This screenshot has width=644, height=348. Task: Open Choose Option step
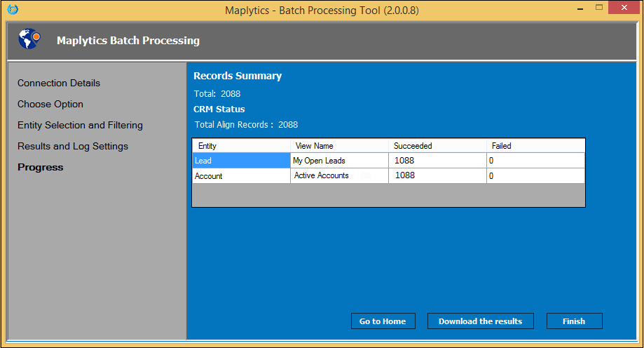coord(50,104)
